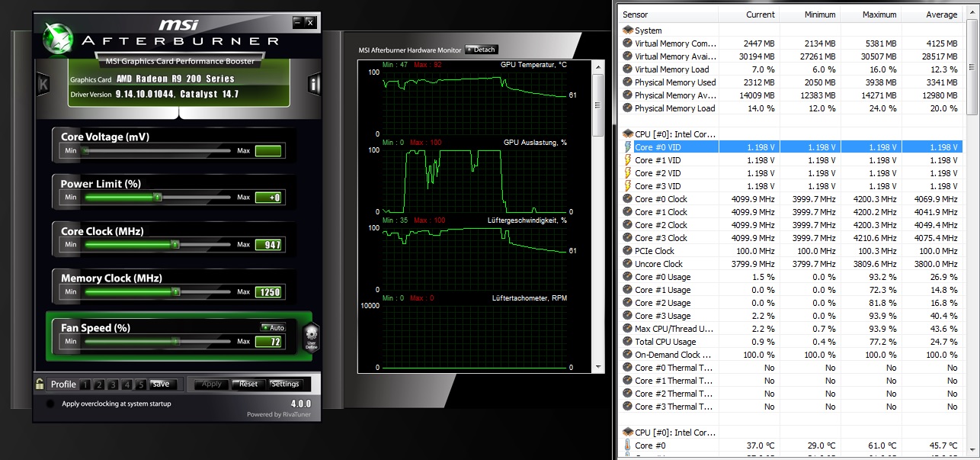
Task: Detach the Hardware Monitor panel
Action: tap(481, 50)
